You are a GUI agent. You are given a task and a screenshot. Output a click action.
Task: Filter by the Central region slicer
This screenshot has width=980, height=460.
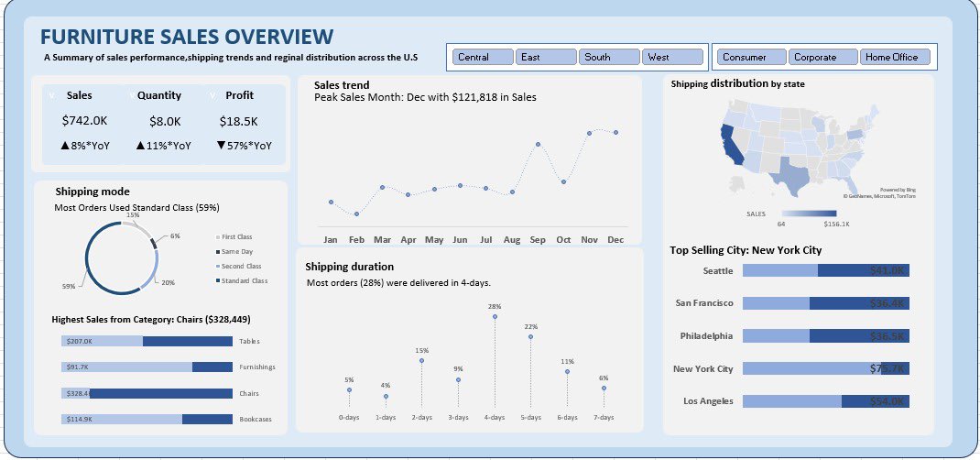pyautogui.click(x=483, y=57)
